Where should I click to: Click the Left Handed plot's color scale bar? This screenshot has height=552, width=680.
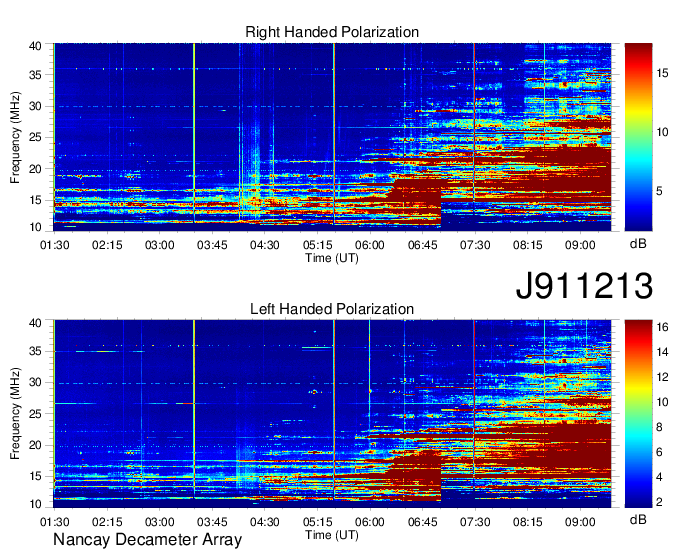click(x=638, y=414)
